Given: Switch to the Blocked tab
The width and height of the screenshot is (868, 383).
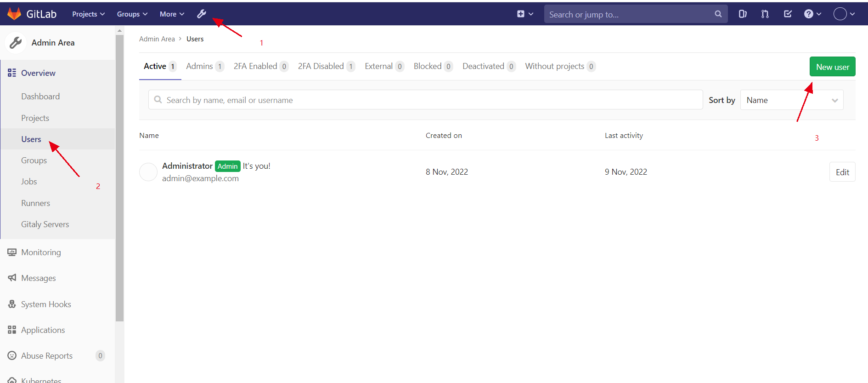Looking at the screenshot, I should coord(433,67).
